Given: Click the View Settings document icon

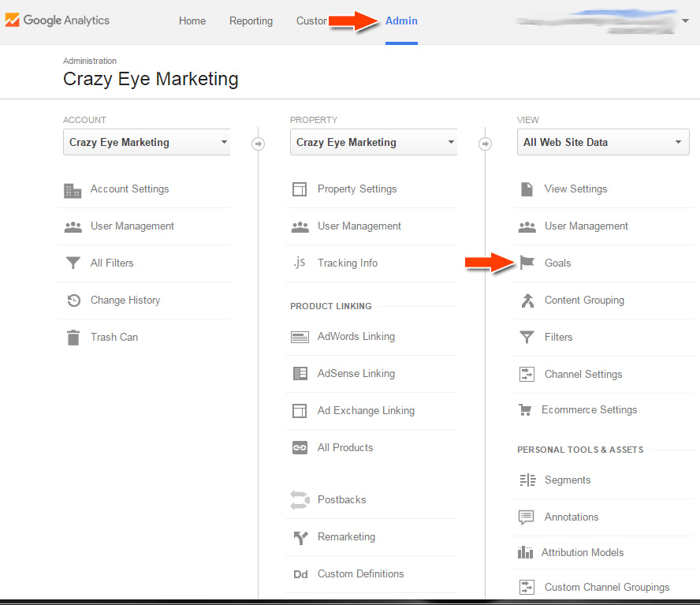Looking at the screenshot, I should (527, 189).
